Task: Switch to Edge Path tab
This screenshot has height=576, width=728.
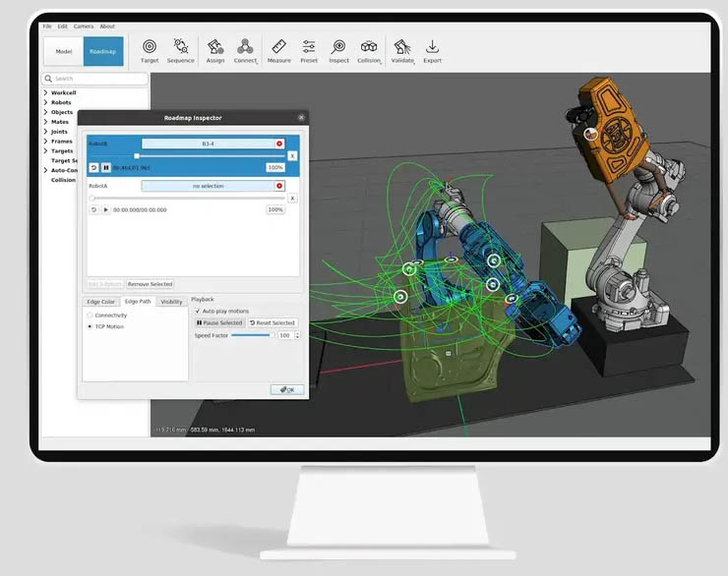Action: (138, 302)
